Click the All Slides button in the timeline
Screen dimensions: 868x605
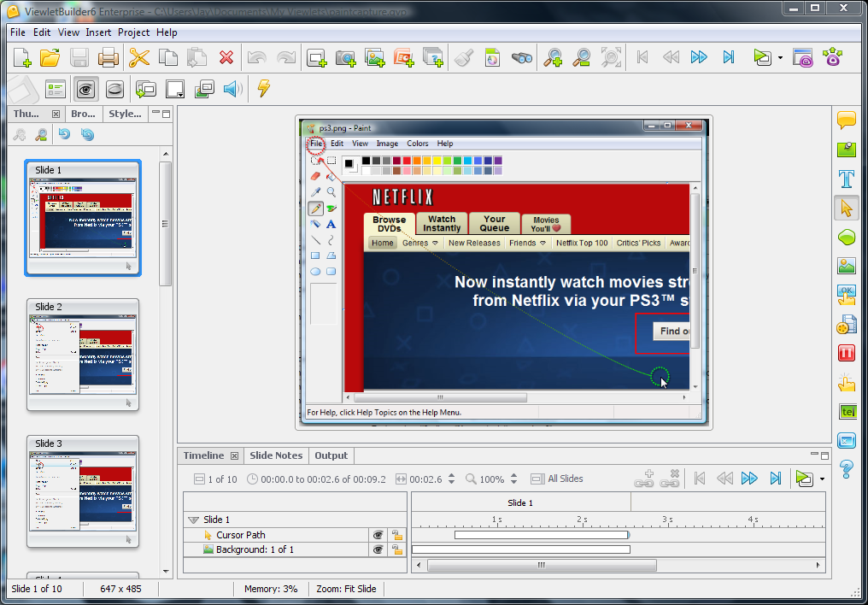(557, 479)
